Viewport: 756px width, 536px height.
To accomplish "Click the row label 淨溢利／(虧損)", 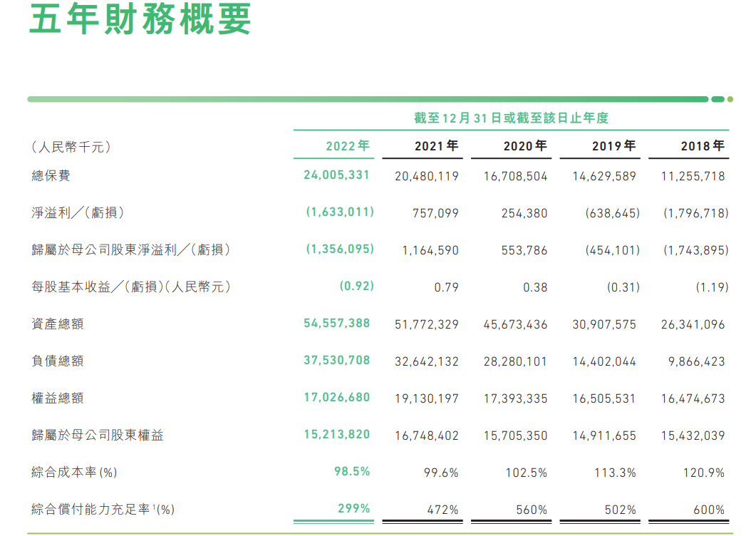I will pos(78,212).
